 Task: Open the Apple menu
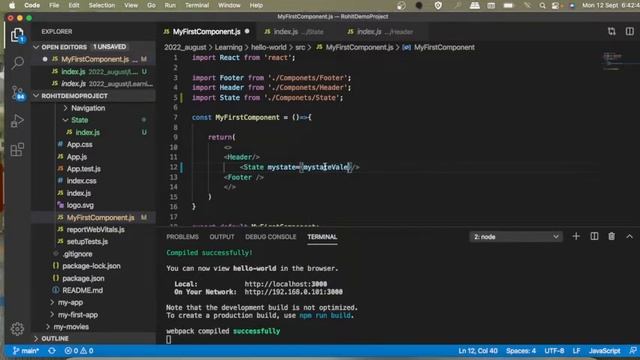click(x=12, y=5)
